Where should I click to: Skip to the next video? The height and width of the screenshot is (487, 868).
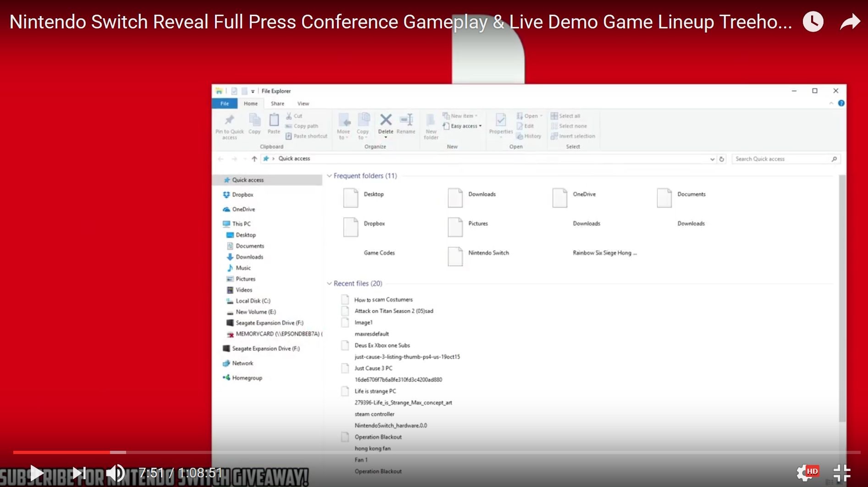point(79,473)
